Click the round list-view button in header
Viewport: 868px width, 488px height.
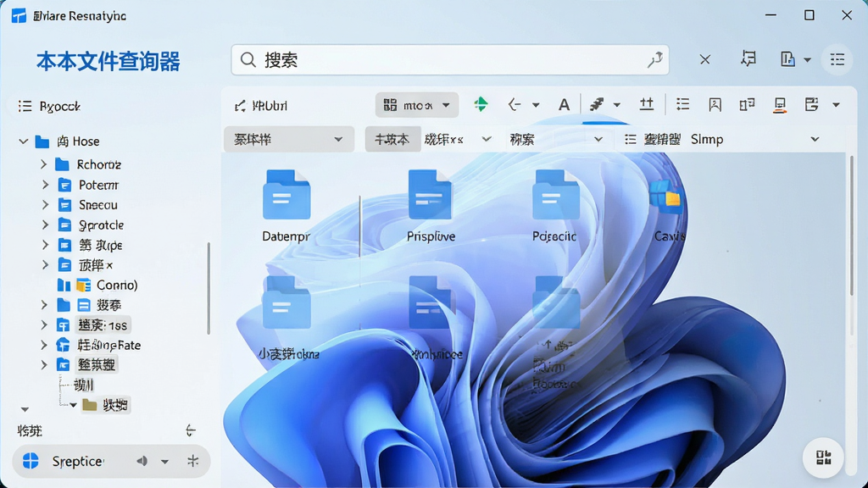pyautogui.click(x=837, y=59)
